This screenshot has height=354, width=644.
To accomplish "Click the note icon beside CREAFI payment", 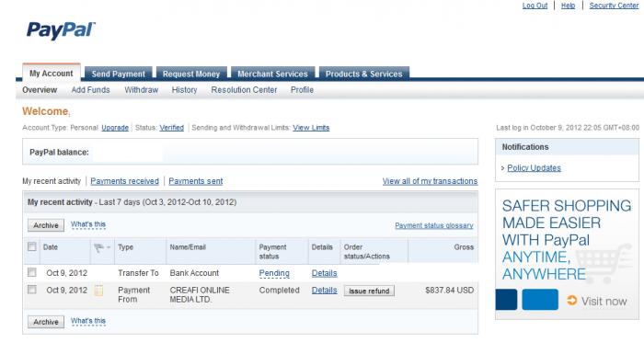I will tap(98, 291).
